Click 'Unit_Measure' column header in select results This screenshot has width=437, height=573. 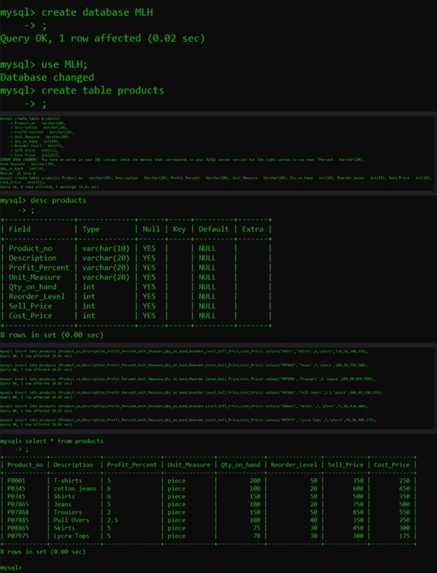pyautogui.click(x=189, y=465)
